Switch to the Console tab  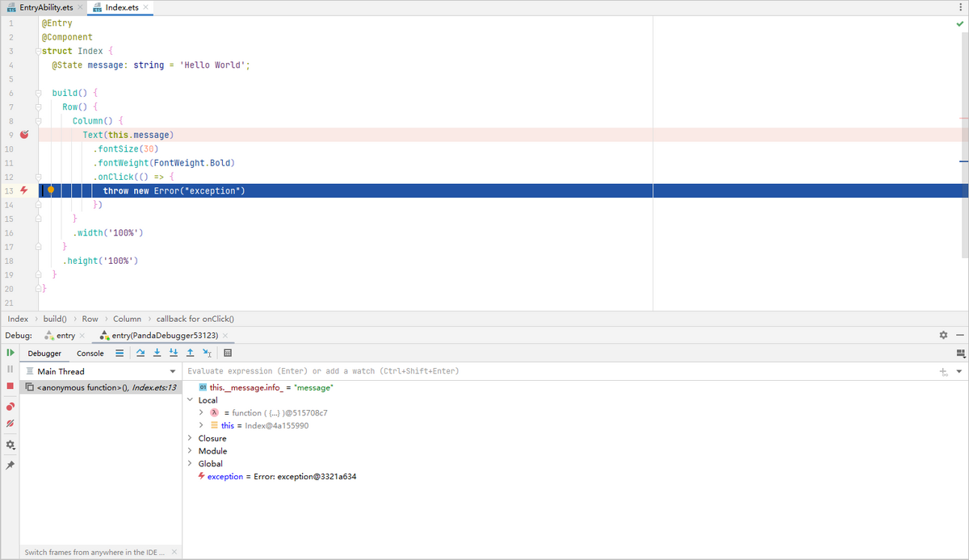[x=90, y=353]
